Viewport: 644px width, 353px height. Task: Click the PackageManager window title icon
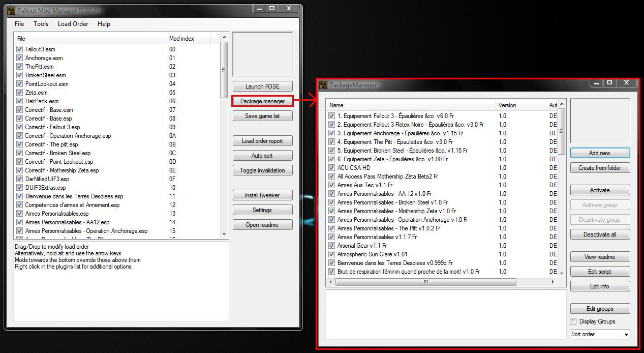[x=323, y=85]
